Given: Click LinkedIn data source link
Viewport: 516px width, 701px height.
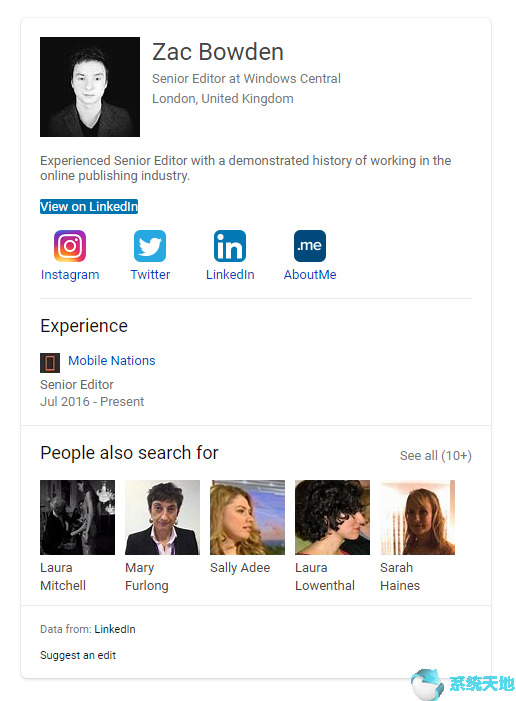Looking at the screenshot, I should (x=115, y=629).
